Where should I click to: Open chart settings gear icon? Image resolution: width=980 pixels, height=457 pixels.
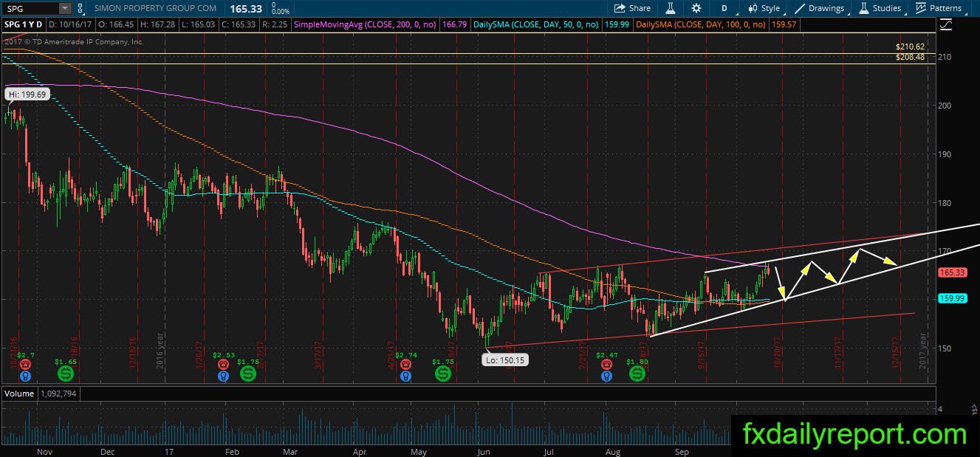coord(696,8)
